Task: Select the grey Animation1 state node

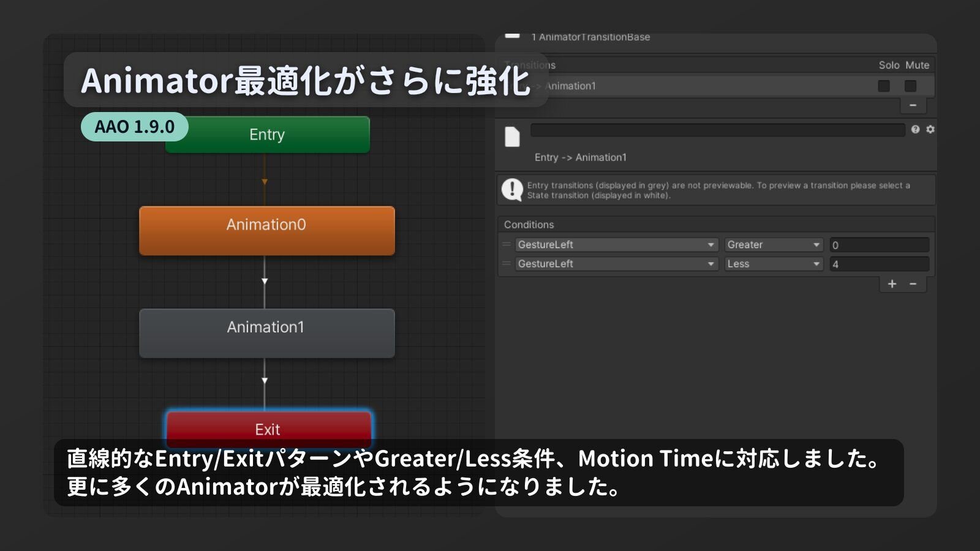Action: pyautogui.click(x=266, y=333)
